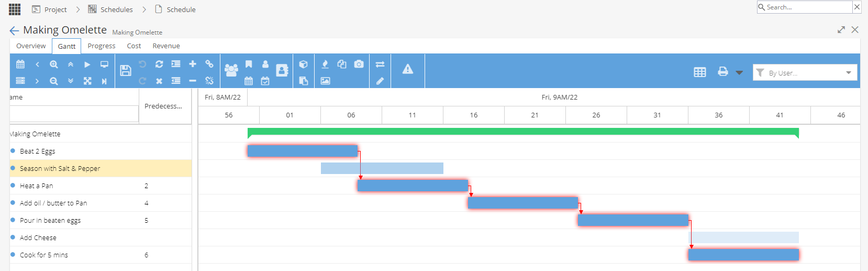Open the address book contact icon
868x271 pixels.
[x=282, y=70]
